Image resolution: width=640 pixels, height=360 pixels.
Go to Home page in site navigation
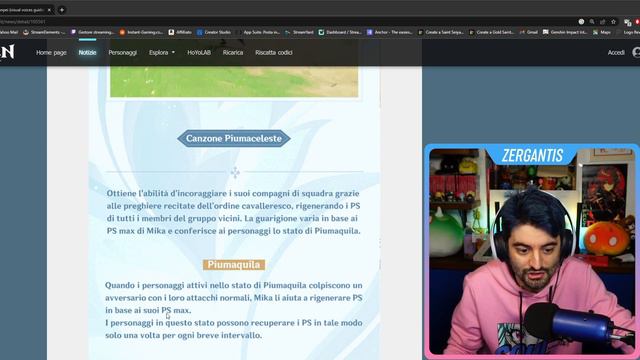tap(51, 53)
